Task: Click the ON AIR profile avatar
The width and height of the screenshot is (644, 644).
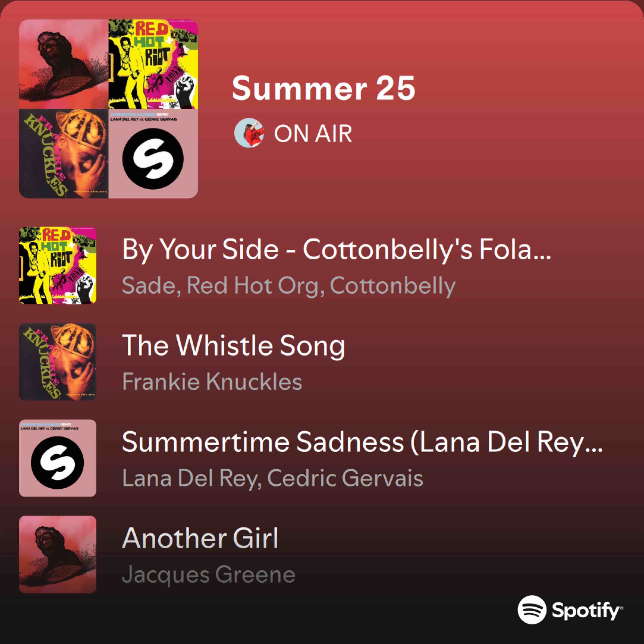Action: pyautogui.click(x=249, y=133)
